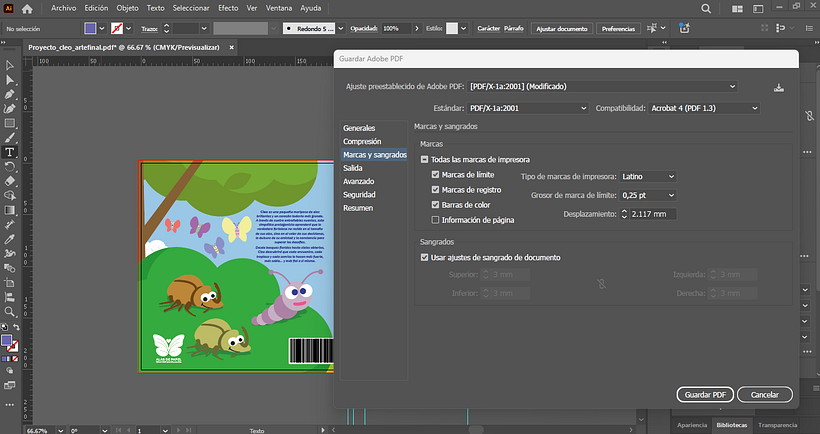Image resolution: width=820 pixels, height=434 pixels.
Task: Open Tipo de marcas de impresora dropdown
Action: point(647,177)
